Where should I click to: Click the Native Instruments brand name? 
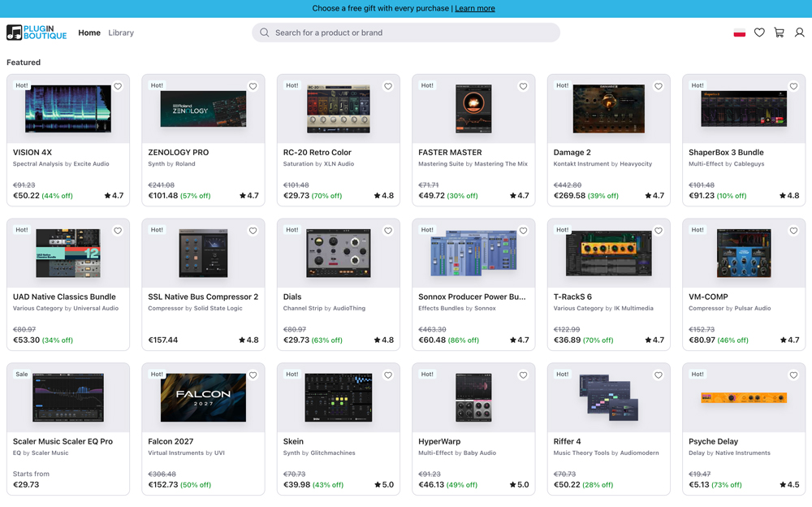741,453
